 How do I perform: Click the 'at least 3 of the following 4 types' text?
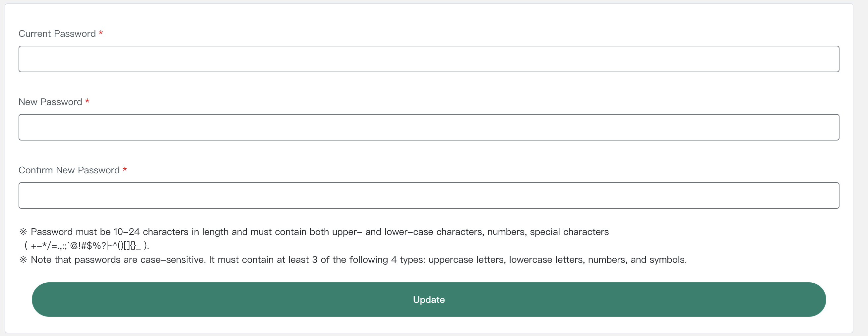pos(350,260)
